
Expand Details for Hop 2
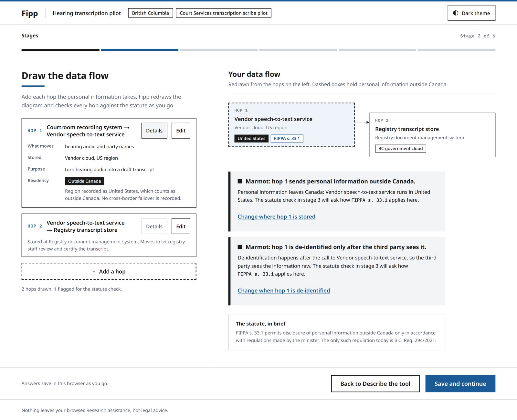point(154,226)
